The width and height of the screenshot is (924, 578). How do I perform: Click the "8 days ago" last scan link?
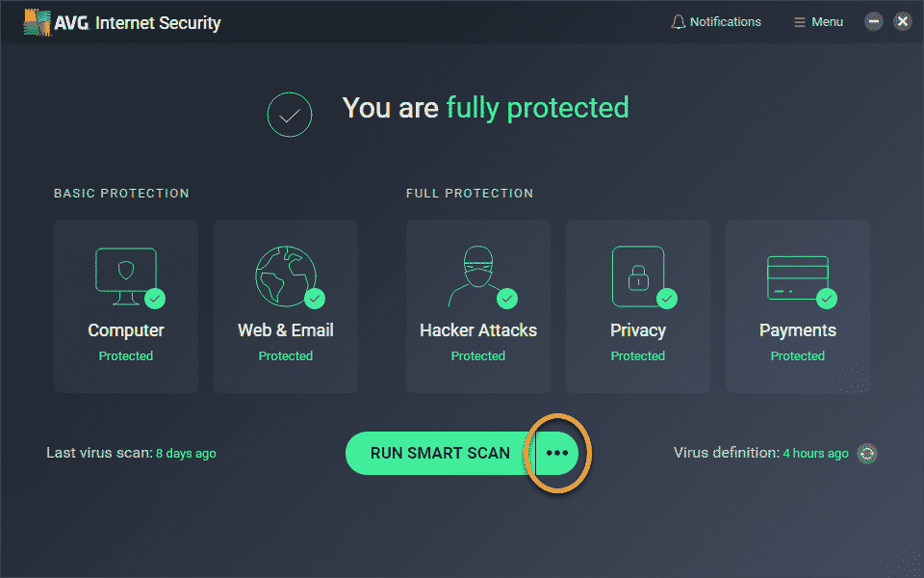[186, 453]
